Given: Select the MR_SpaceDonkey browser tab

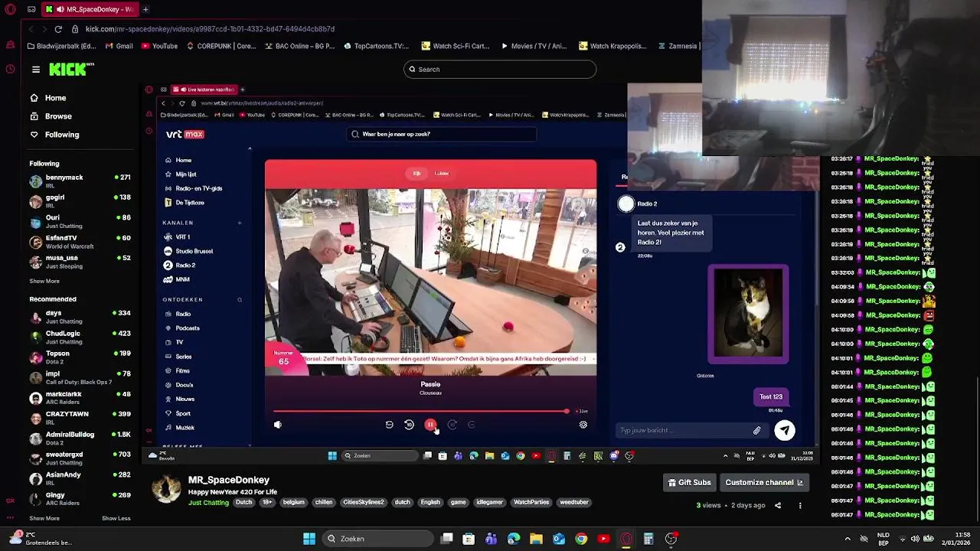Looking at the screenshot, I should [x=89, y=9].
